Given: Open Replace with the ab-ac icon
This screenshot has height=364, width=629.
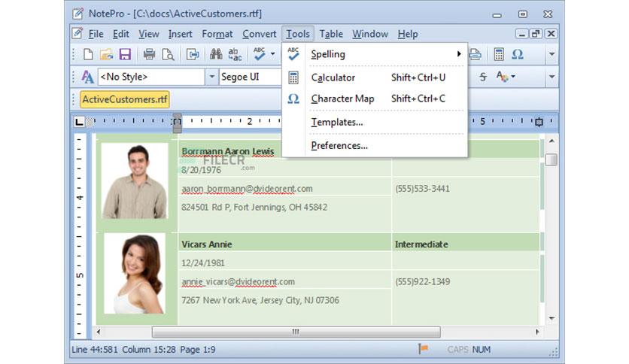Looking at the screenshot, I should point(235,54).
